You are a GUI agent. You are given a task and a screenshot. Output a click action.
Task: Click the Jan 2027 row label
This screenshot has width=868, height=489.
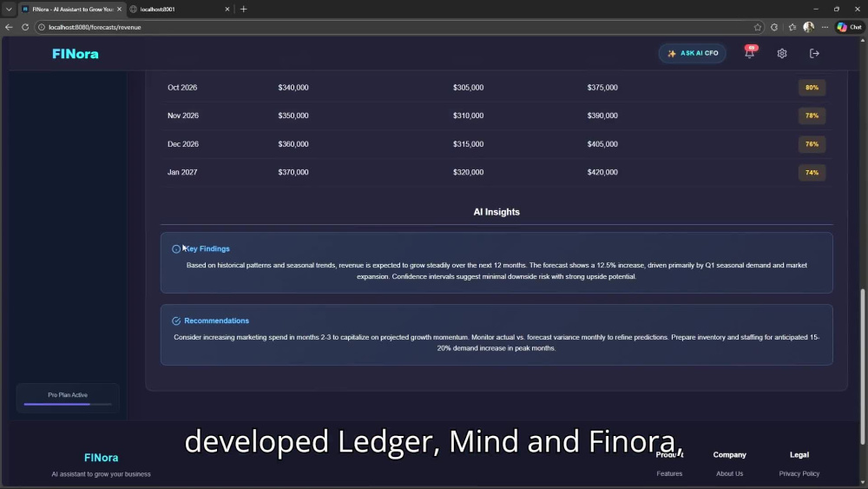tap(182, 172)
